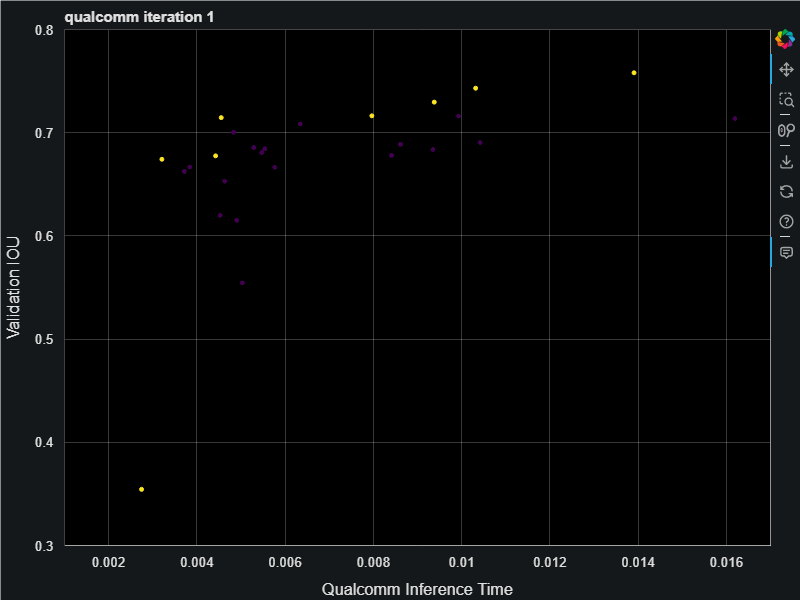Click the 0.5 tick label on y-axis
The width and height of the screenshot is (800, 600).
coord(44,340)
